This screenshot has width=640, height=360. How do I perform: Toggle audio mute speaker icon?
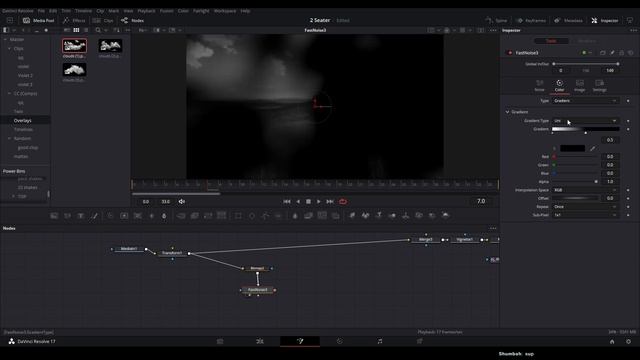click(182, 202)
